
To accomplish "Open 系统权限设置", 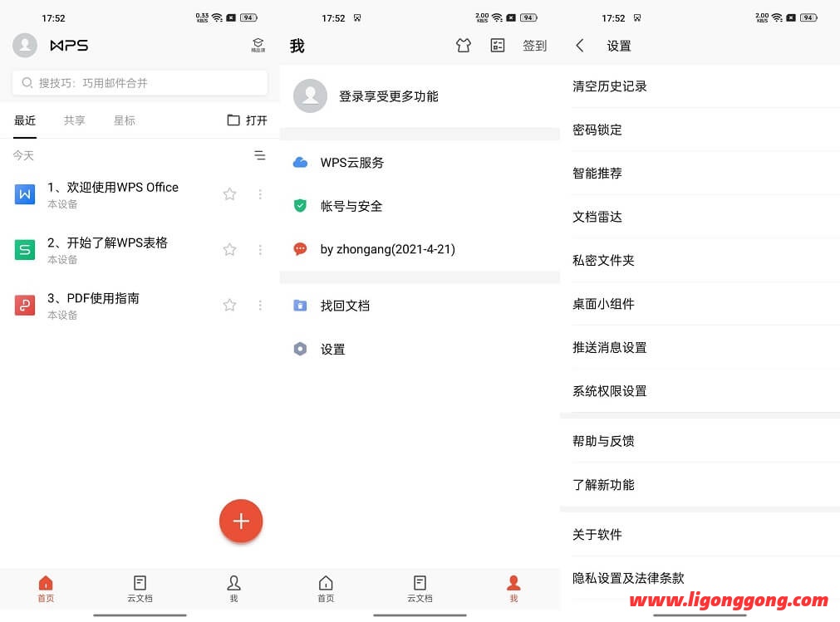I will pos(700,391).
